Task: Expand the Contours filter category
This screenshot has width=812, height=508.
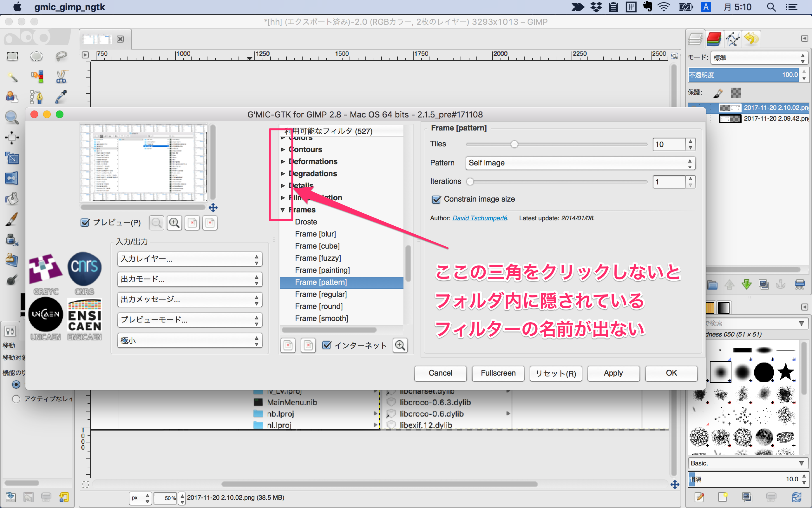Action: 283,150
